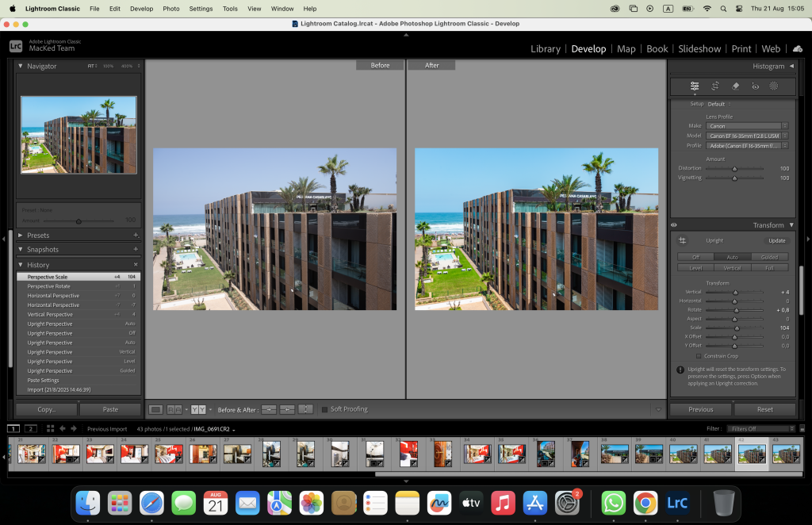
Task: Collapse the History panel
Action: coord(20,265)
